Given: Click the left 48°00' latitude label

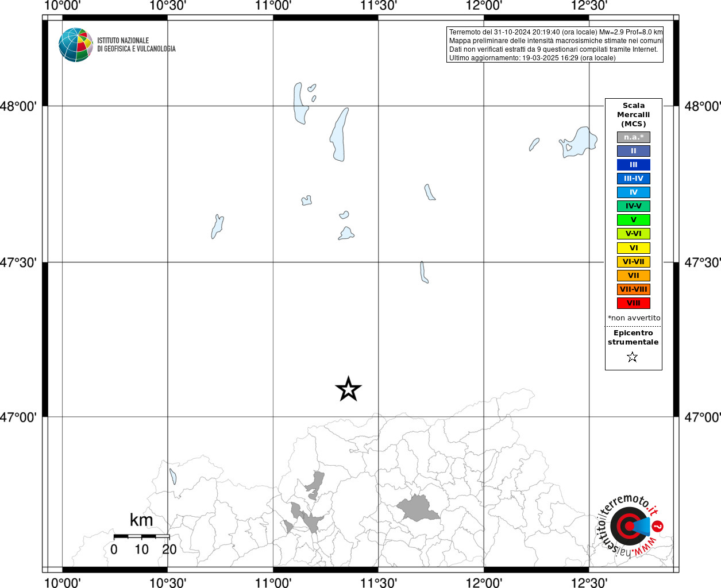Looking at the screenshot, I should click(x=18, y=106).
